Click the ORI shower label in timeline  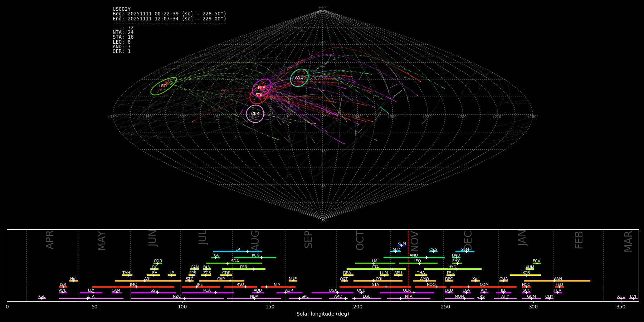click(x=379, y=279)
